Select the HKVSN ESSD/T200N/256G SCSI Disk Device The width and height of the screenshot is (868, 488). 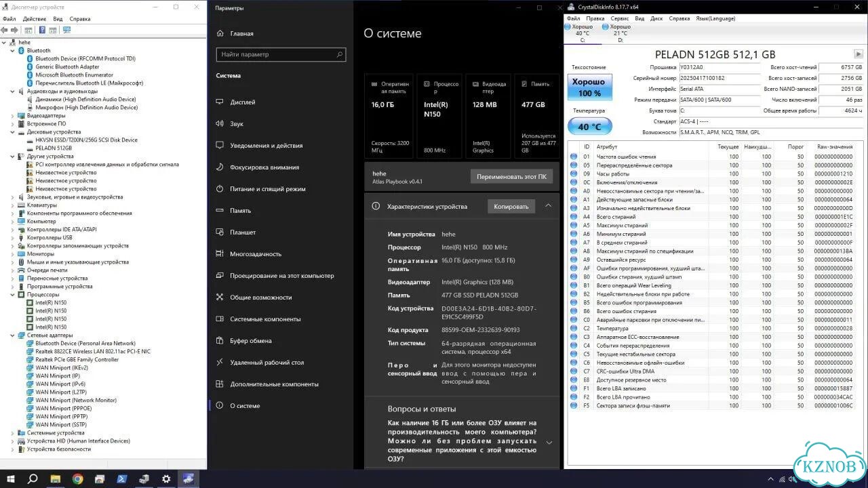click(x=86, y=140)
